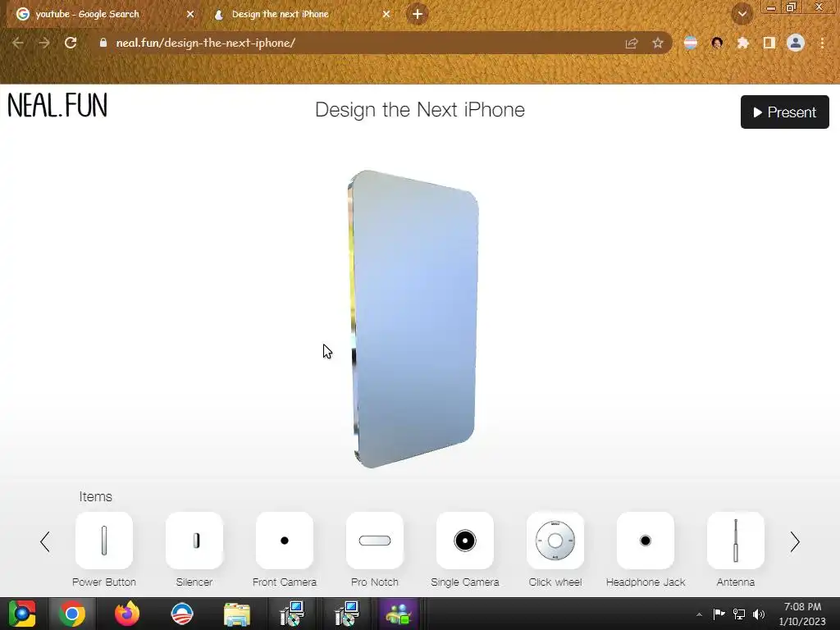Add the Antenna item
This screenshot has width=840, height=630.
click(x=736, y=540)
